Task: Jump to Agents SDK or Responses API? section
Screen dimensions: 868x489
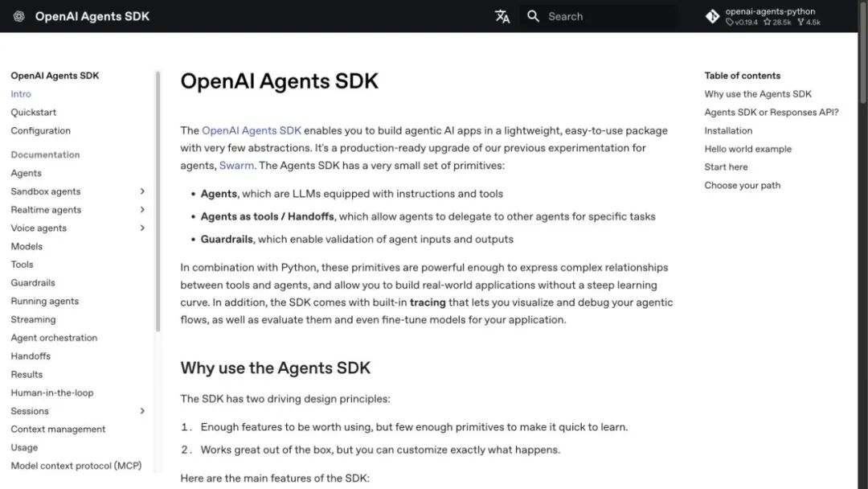Action: click(771, 113)
